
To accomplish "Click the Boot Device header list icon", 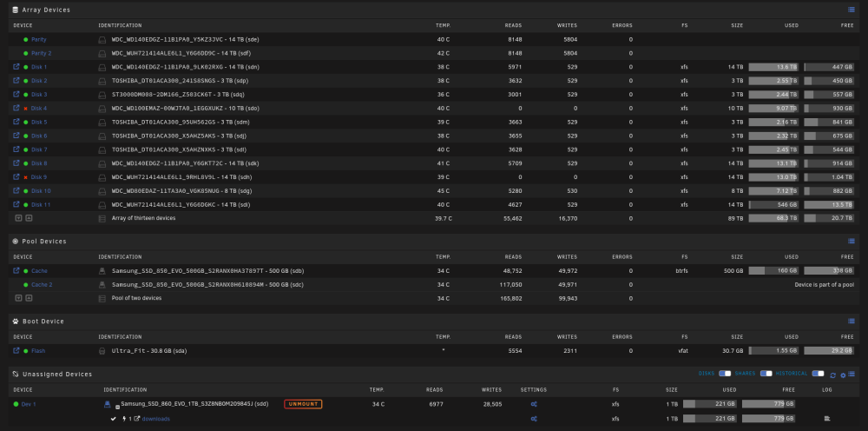I will click(851, 321).
